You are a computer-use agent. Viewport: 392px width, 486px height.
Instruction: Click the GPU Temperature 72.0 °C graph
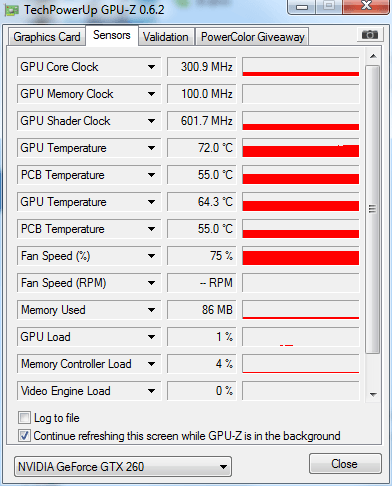301,148
